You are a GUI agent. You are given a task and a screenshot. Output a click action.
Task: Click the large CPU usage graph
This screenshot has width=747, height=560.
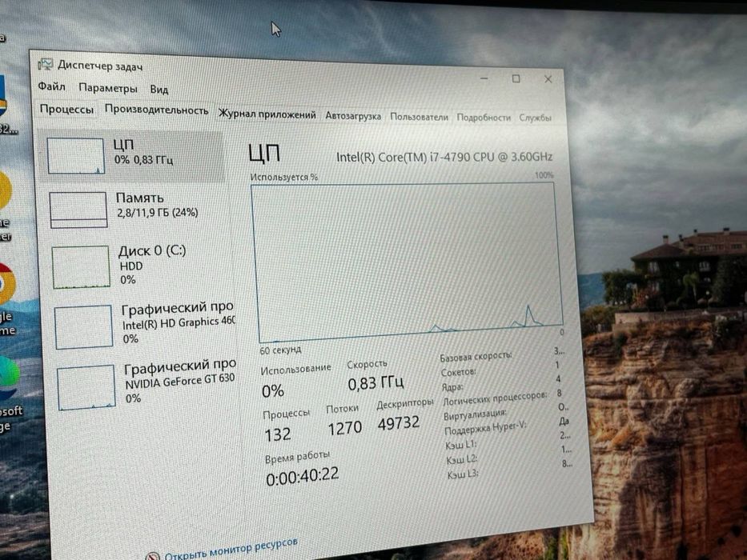pyautogui.click(x=408, y=262)
